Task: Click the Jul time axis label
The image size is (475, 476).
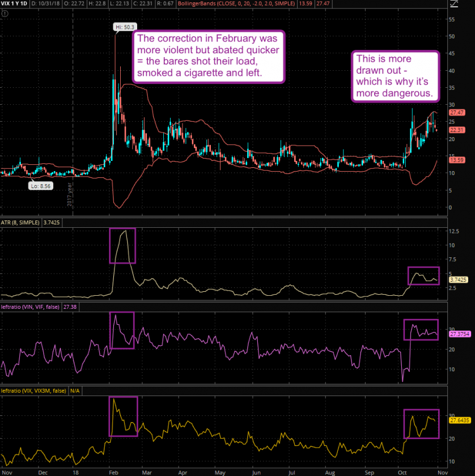Action: tap(291, 473)
